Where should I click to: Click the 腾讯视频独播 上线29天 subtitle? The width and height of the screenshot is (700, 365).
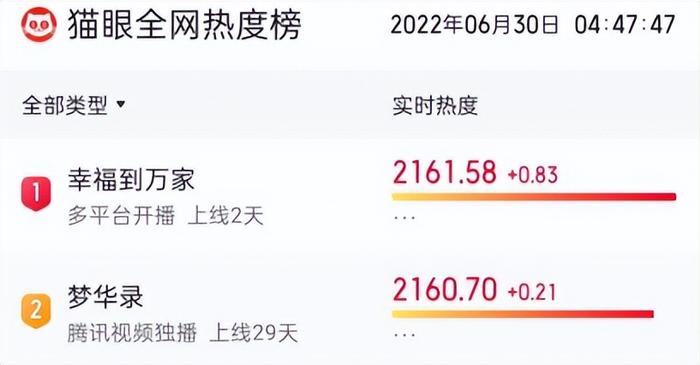(183, 333)
